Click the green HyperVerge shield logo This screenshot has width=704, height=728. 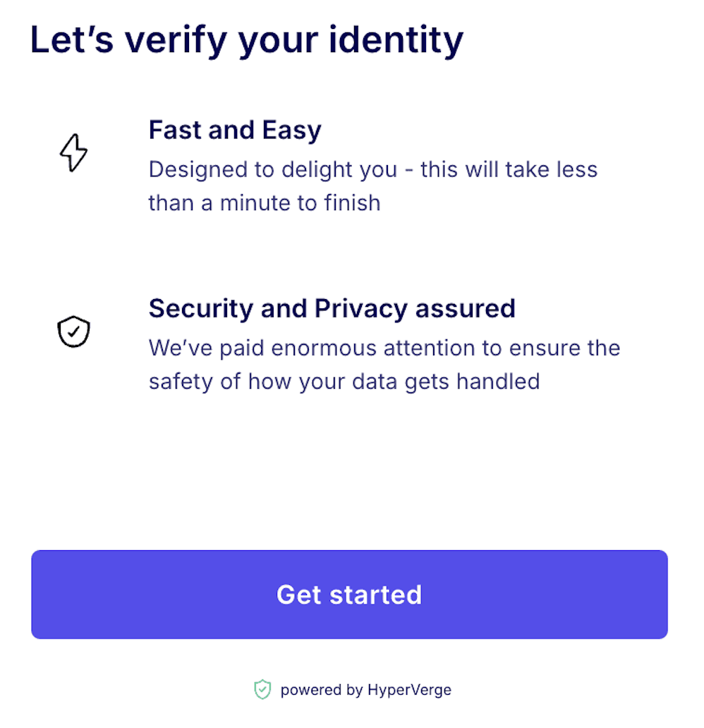(262, 689)
